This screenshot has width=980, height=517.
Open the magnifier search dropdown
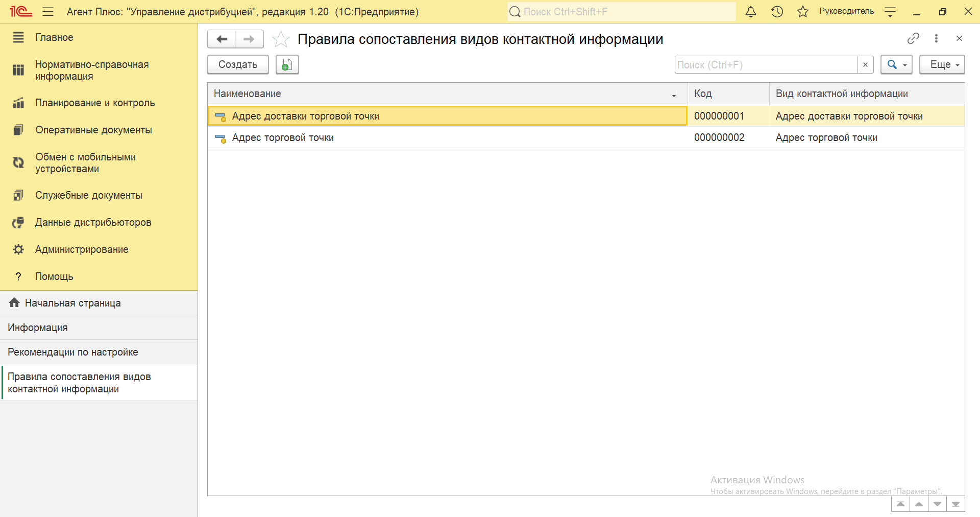(x=896, y=64)
